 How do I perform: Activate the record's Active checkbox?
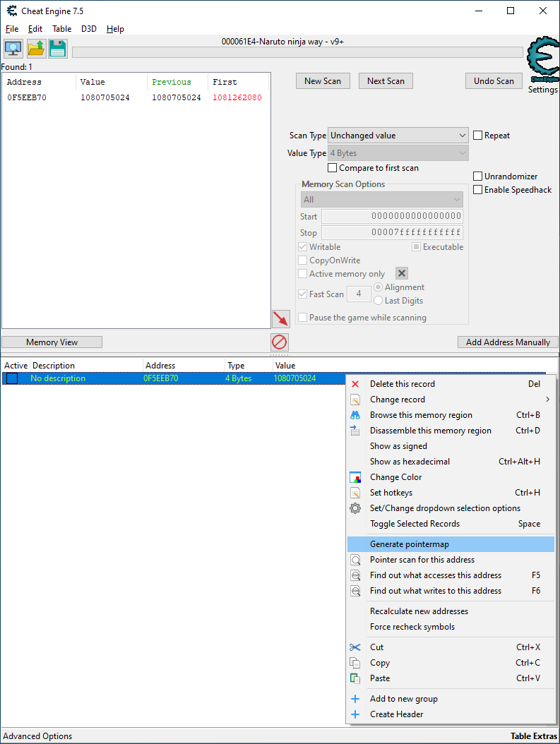click(12, 378)
